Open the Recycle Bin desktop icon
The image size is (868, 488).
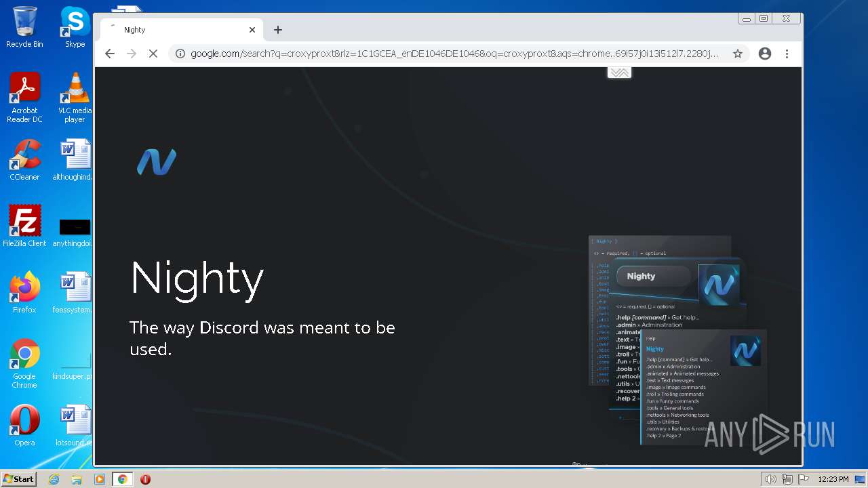coord(24,27)
